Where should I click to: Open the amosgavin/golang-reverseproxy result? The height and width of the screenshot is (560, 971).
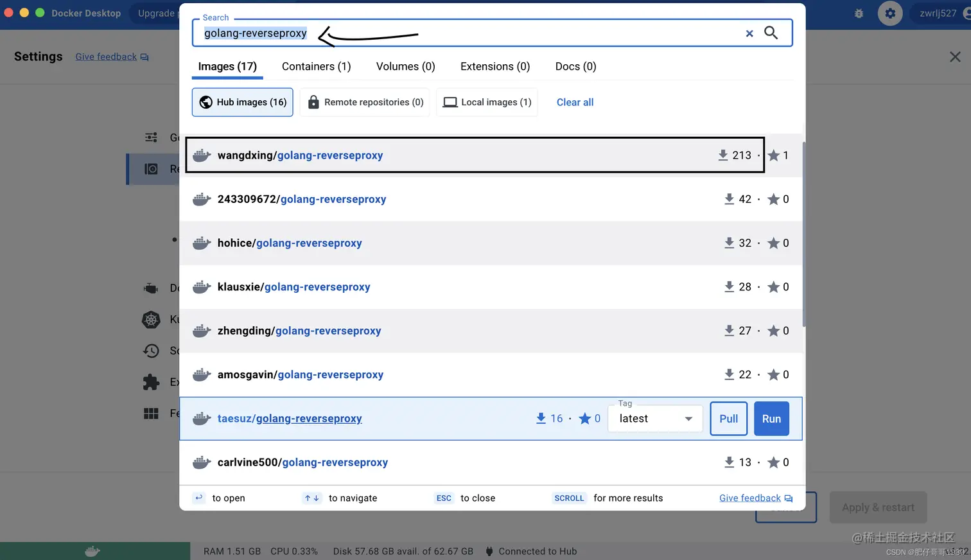[491, 374]
